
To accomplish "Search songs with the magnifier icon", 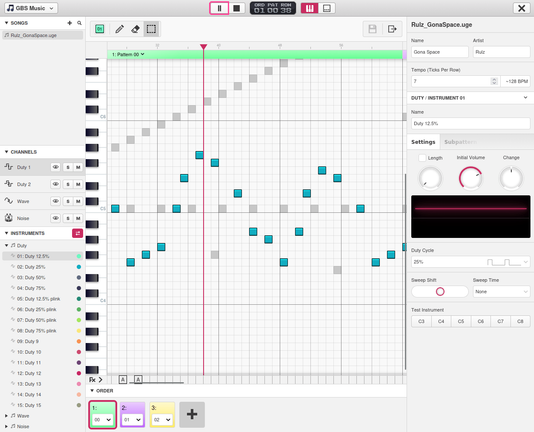I will point(79,23).
